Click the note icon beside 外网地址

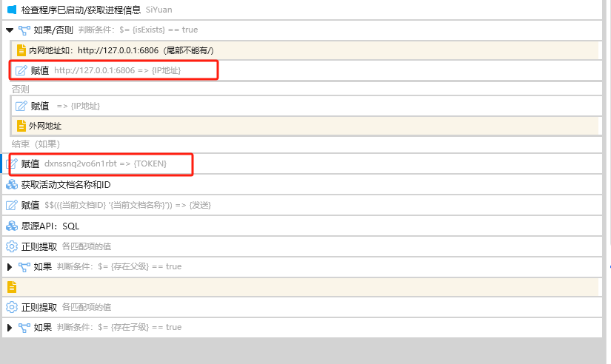tap(21, 126)
